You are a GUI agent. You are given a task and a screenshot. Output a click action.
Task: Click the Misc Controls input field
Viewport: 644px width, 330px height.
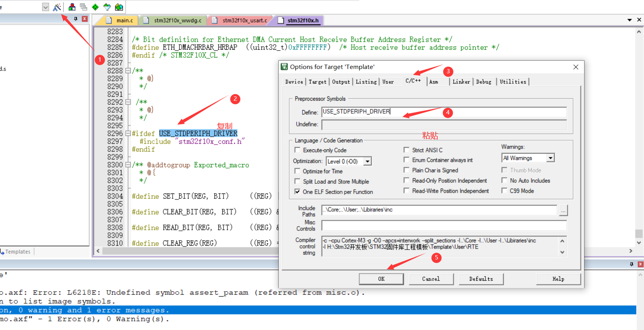pos(444,225)
